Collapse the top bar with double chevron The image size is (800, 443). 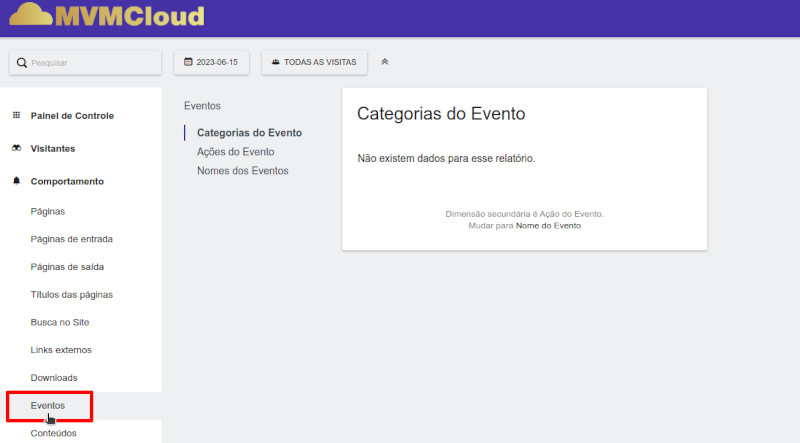point(385,62)
